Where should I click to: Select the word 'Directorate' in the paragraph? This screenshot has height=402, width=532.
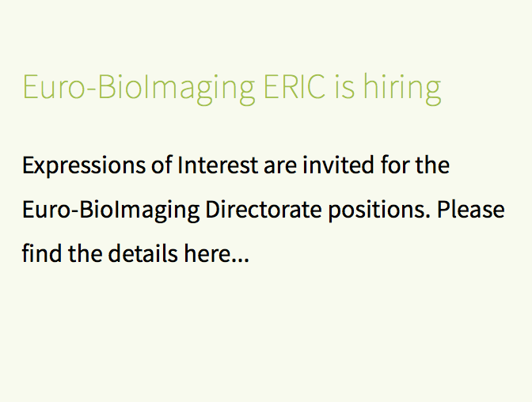(264, 210)
